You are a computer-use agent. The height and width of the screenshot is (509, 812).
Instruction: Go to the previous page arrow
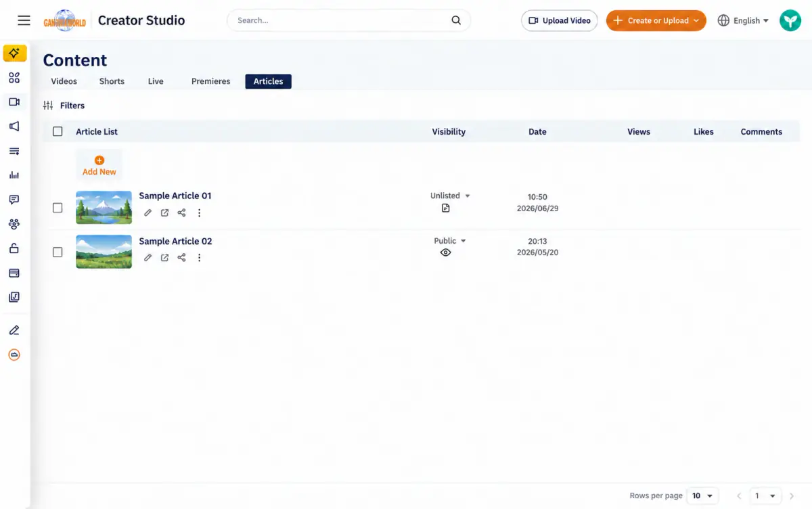[x=739, y=496]
